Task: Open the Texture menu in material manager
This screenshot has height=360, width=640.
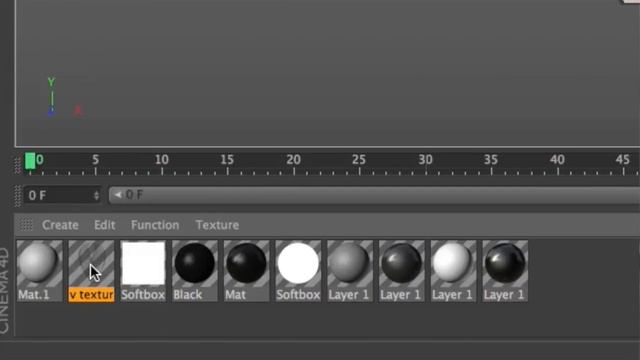Action: pos(217,225)
